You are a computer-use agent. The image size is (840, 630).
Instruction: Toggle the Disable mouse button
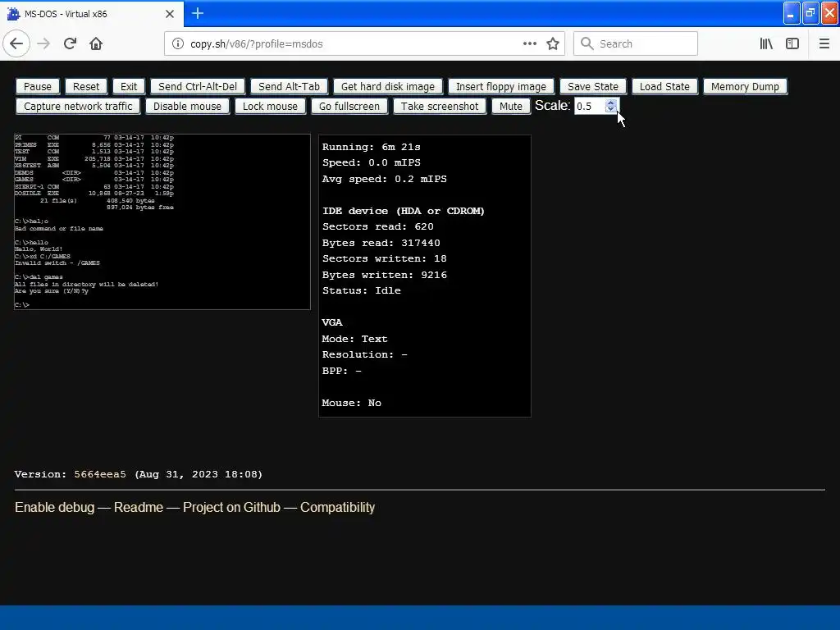point(188,107)
